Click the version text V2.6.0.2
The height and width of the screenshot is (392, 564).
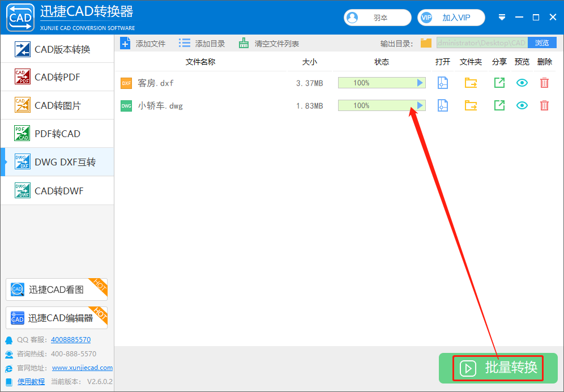(x=100, y=382)
